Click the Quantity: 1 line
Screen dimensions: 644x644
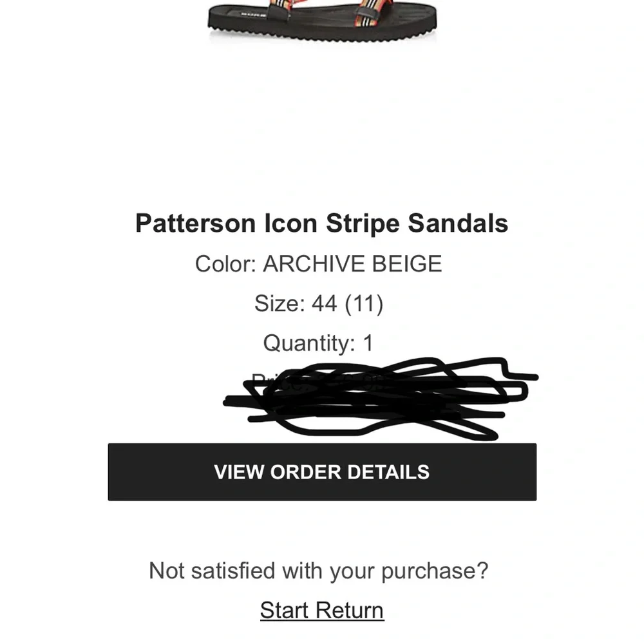coord(321,343)
